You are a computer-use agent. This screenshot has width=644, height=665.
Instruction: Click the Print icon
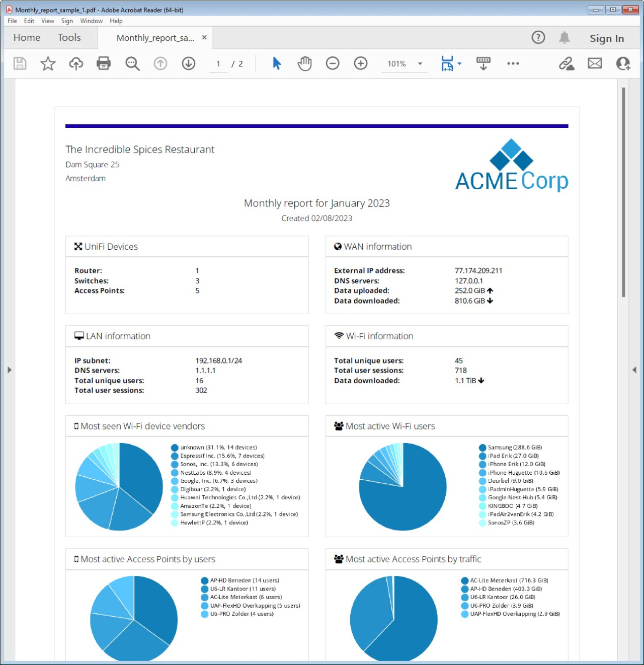(104, 63)
